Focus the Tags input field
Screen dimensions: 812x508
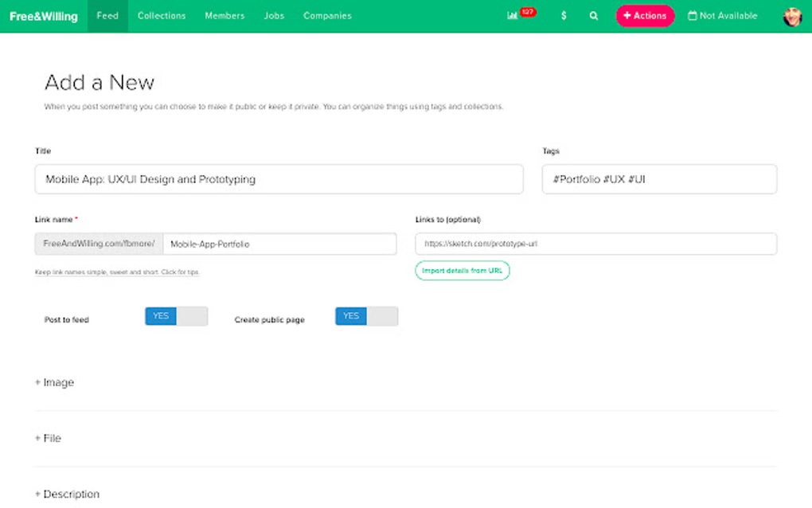(x=659, y=179)
